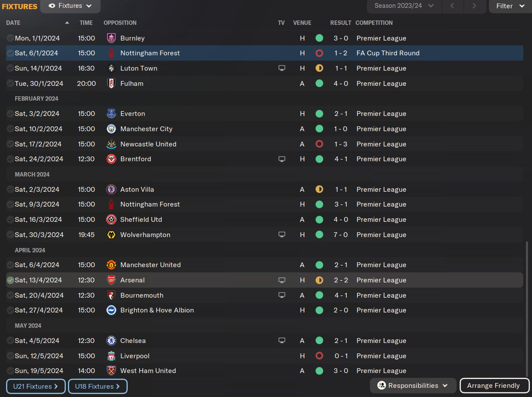Click the TV icon on Brentford row
Viewport: 532px width, 397px height.
[282, 159]
